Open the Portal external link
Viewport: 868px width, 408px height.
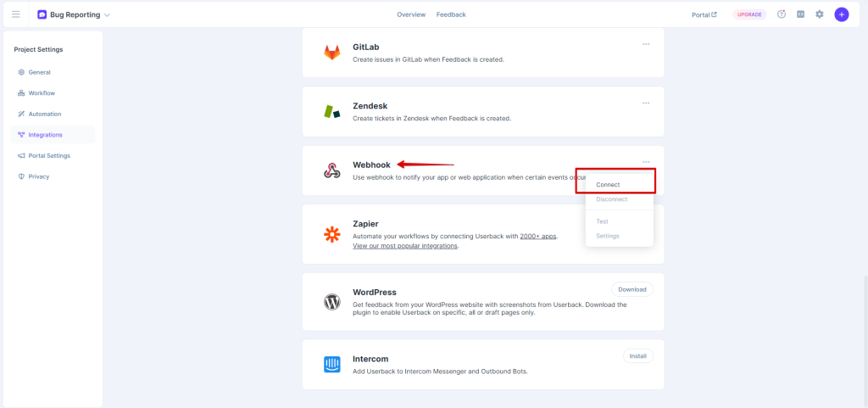pyautogui.click(x=704, y=14)
